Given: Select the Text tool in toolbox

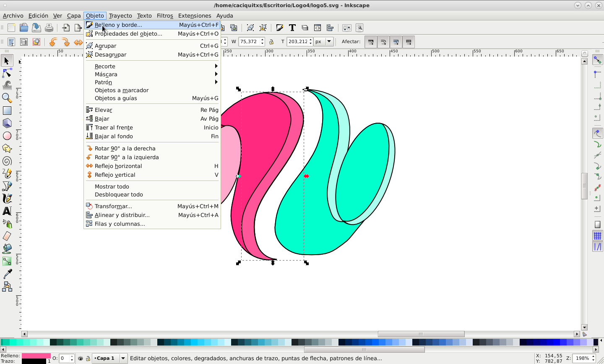Looking at the screenshot, I should click(7, 211).
